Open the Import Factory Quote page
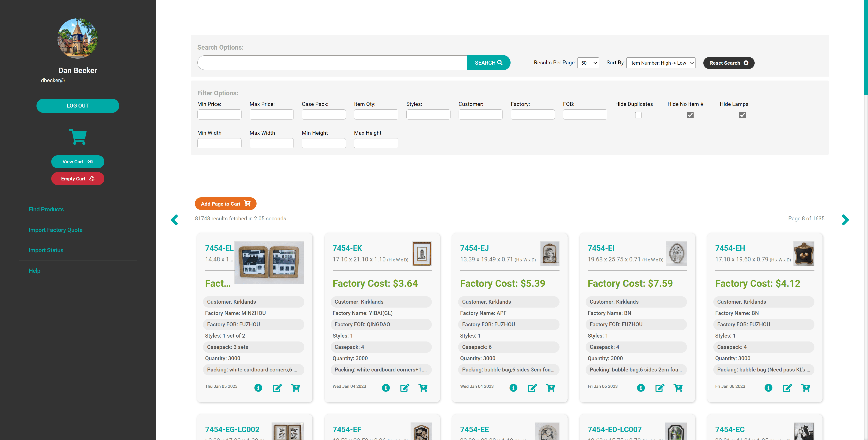Image resolution: width=868 pixels, height=440 pixels. coord(56,230)
